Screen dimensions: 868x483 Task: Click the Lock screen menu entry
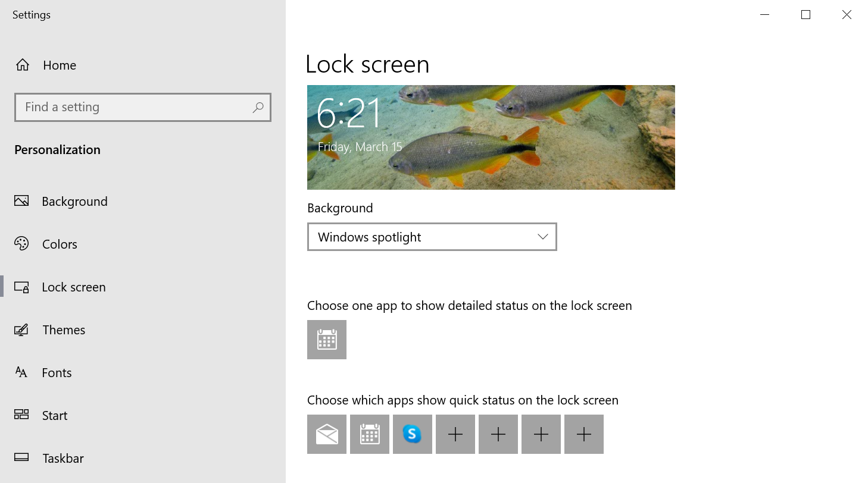(x=74, y=287)
